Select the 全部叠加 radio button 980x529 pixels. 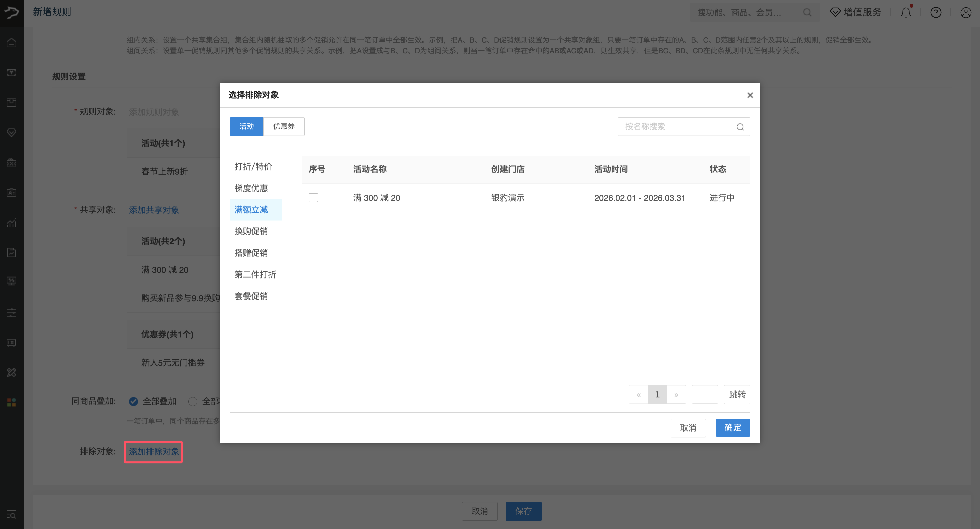coord(133,401)
